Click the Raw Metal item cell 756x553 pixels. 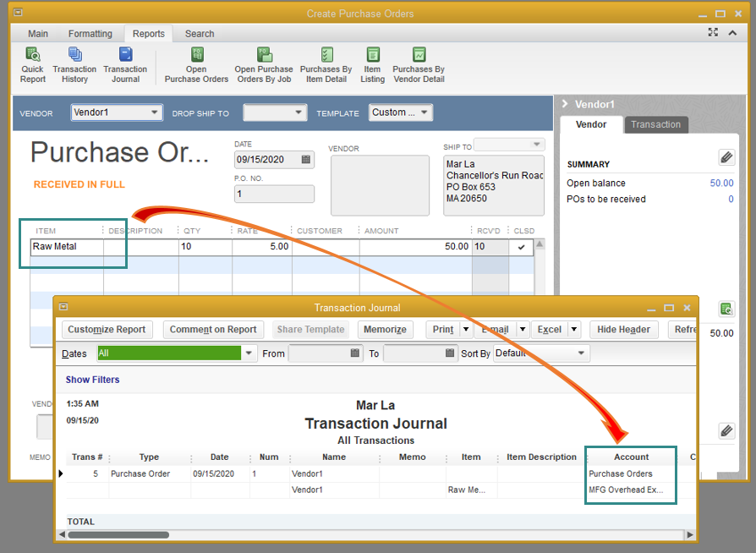[x=67, y=247]
